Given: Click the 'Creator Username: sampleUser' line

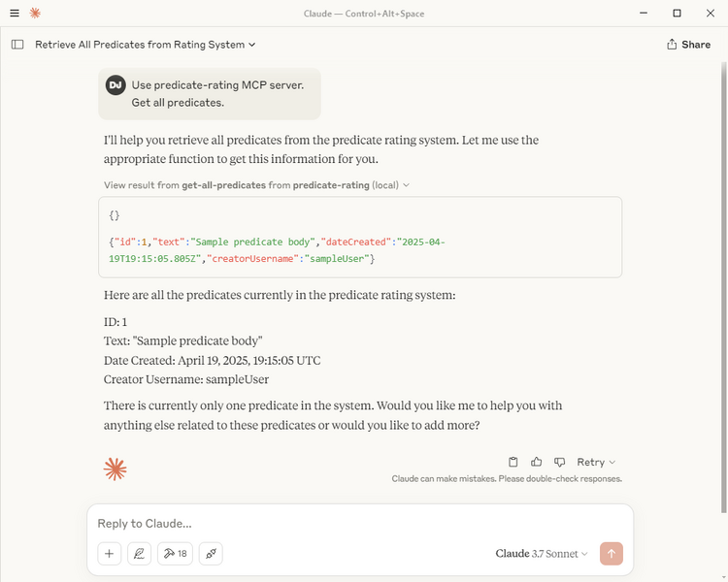Looking at the screenshot, I should coord(186,379).
